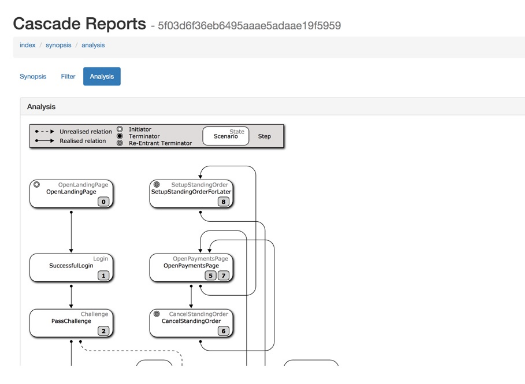The width and height of the screenshot is (525, 384).
Task: Click the Terminator legend icon
Action: 120,136
